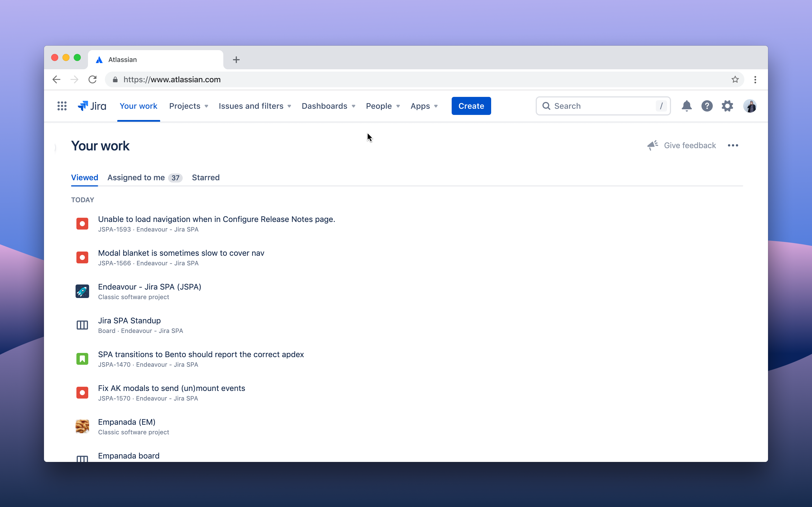Switch to the Assigned to me tab
Viewport: 812px width, 507px height.
pos(136,178)
